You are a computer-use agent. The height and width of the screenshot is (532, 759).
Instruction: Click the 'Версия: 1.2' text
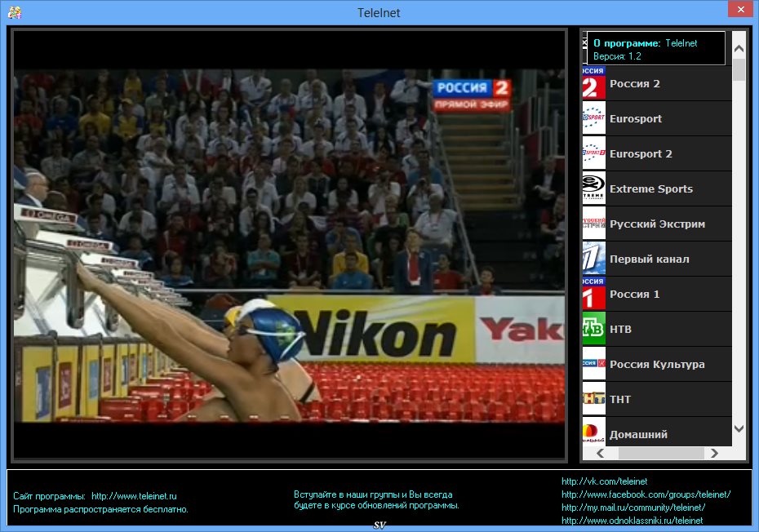[x=617, y=56]
